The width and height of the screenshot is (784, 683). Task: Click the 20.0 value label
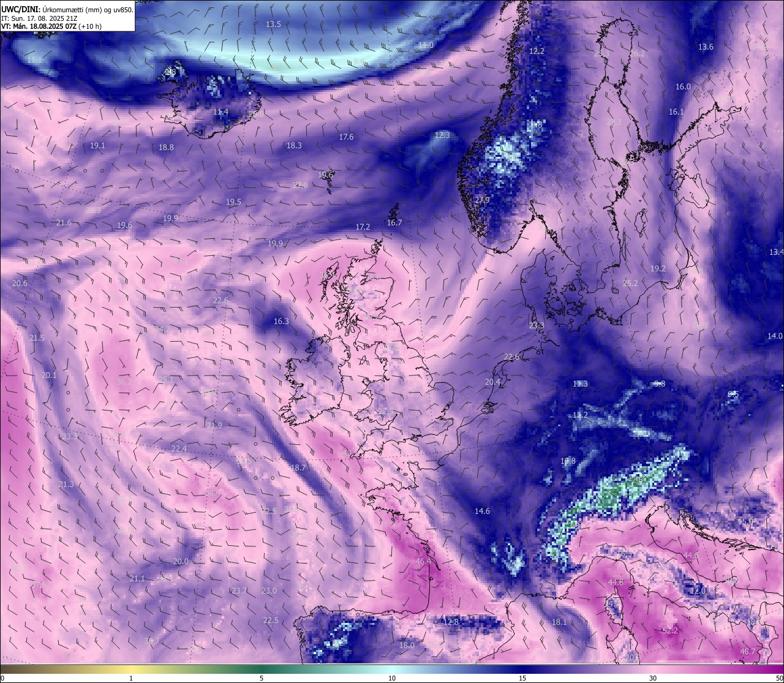click(x=181, y=561)
